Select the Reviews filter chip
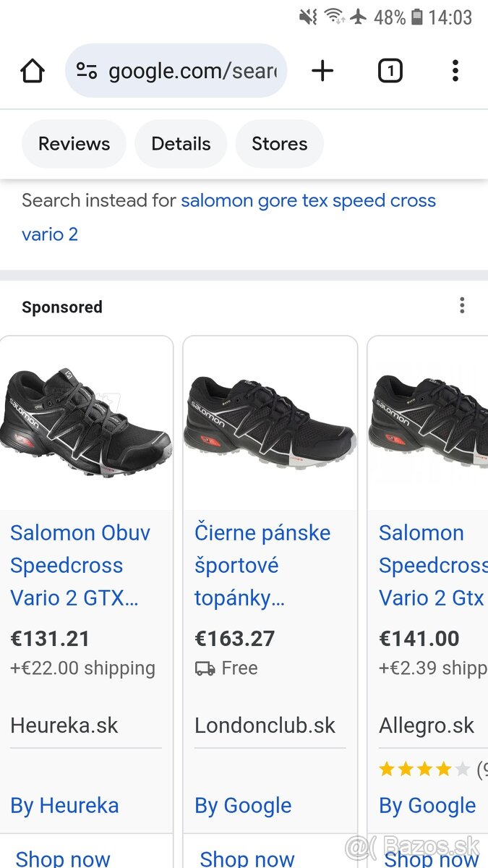The height and width of the screenshot is (868, 488). (74, 143)
